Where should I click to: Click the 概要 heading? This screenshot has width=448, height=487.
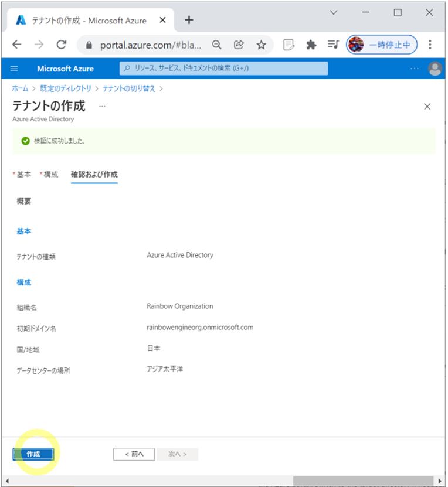click(x=24, y=201)
